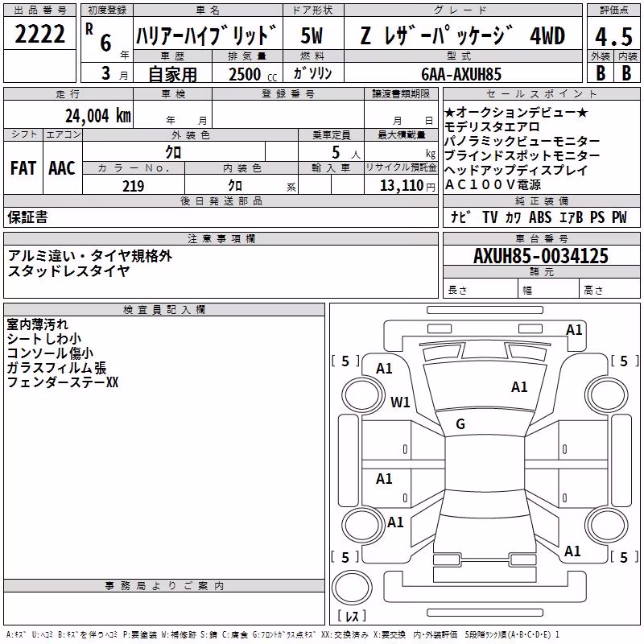Image resolution: width=644 pixels, height=644 pixels.
Task: Select chassis number AXUH85-0034125
Action: point(541,256)
